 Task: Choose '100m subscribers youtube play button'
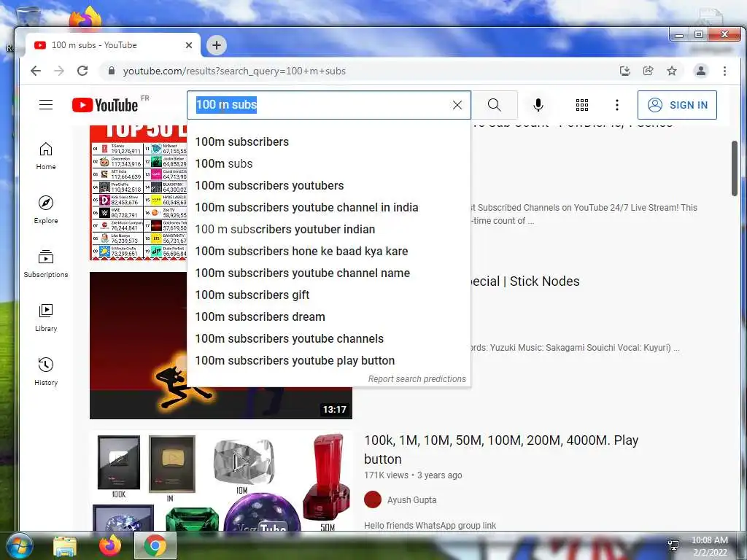tap(329, 361)
